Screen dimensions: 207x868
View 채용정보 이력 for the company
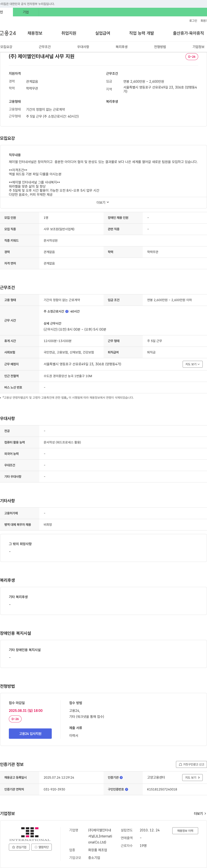click(x=185, y=831)
